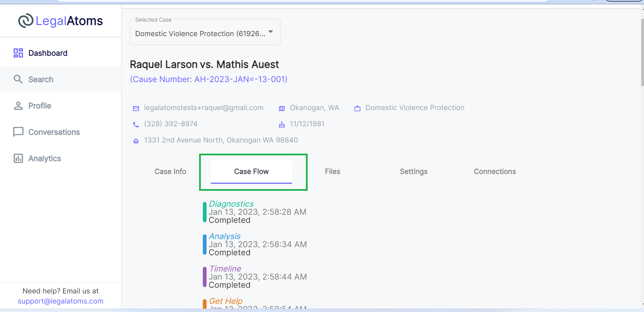The width and height of the screenshot is (644, 312).
Task: Click the Profile person icon
Action: point(18,106)
